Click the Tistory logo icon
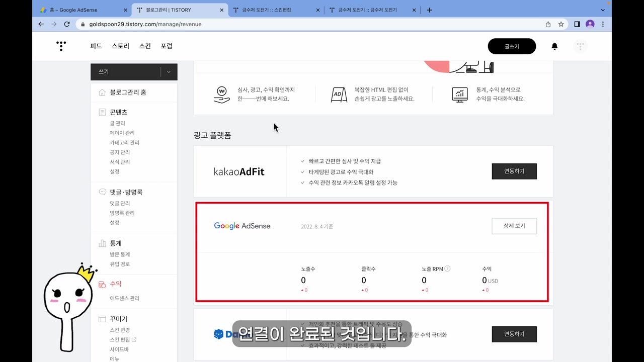 coord(61,46)
